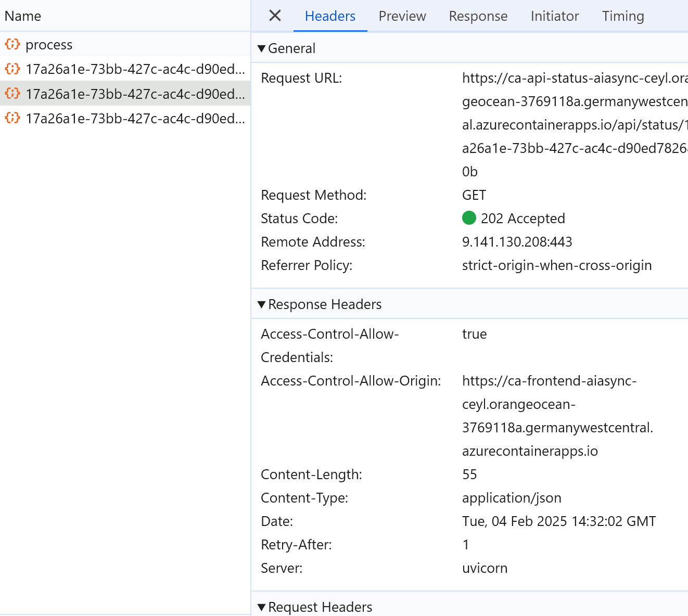Click the Request URL value text
This screenshot has width=688, height=616.
point(575,125)
